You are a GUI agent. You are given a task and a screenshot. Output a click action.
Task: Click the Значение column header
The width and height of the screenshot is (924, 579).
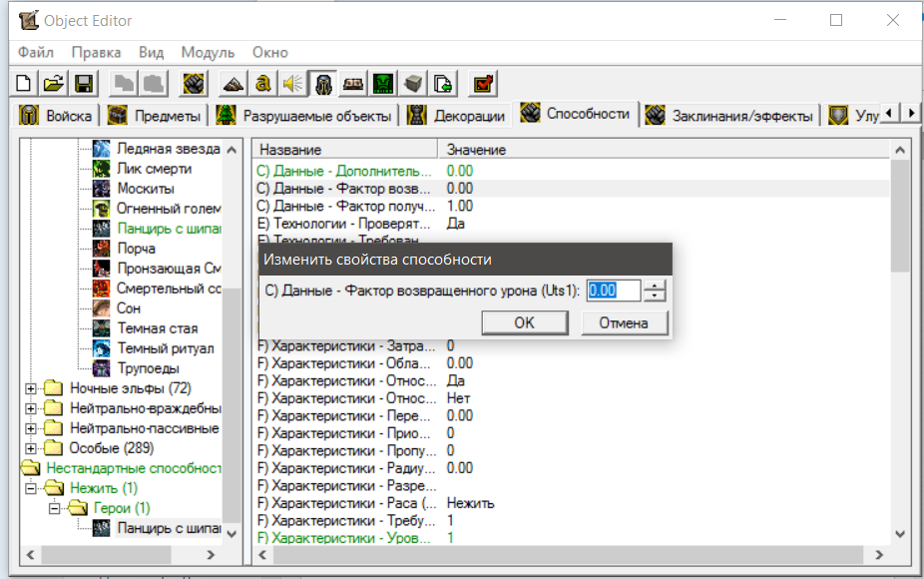coord(664,150)
